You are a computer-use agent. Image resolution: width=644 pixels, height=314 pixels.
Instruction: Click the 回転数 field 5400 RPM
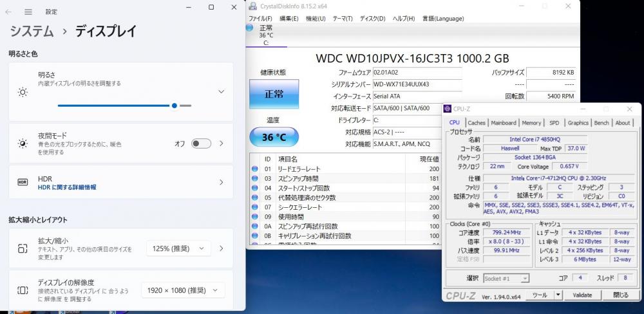tap(551, 96)
